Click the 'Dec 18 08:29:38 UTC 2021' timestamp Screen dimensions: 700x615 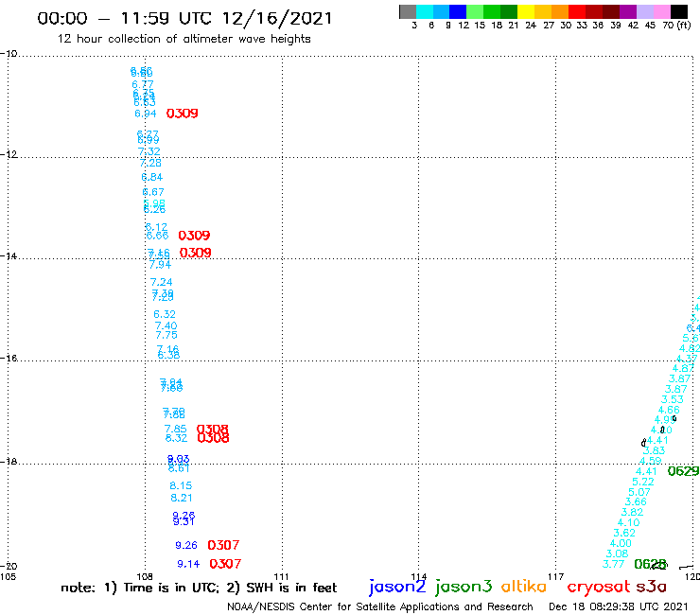point(619,606)
